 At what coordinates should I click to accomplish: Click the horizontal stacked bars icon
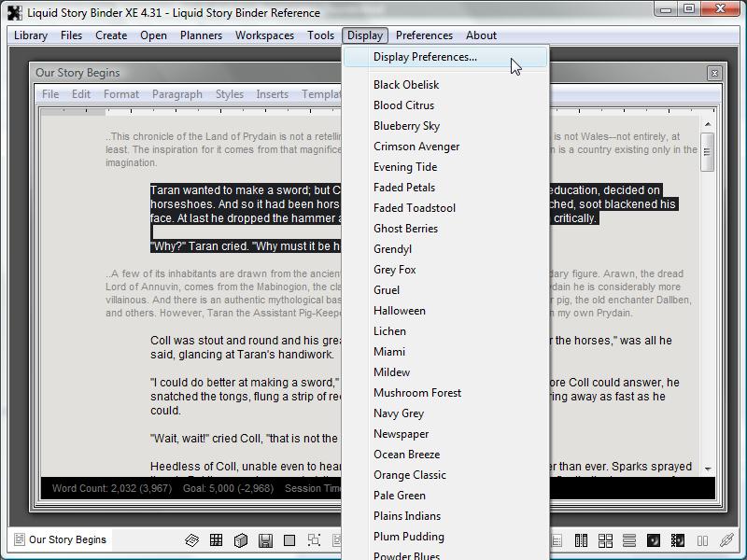pyautogui.click(x=629, y=540)
